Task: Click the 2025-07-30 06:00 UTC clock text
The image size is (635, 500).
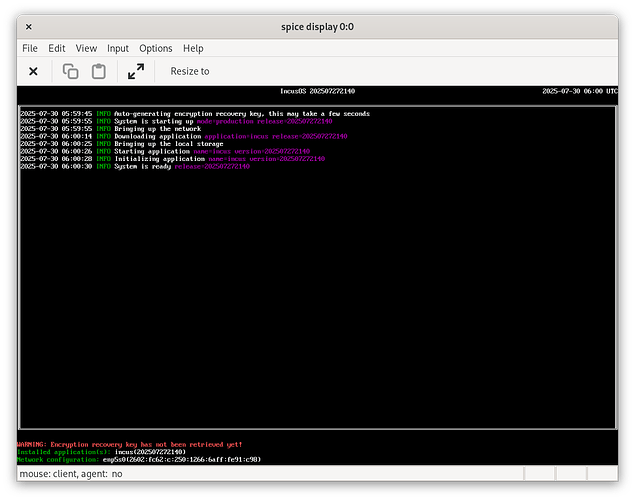Action: [580, 91]
